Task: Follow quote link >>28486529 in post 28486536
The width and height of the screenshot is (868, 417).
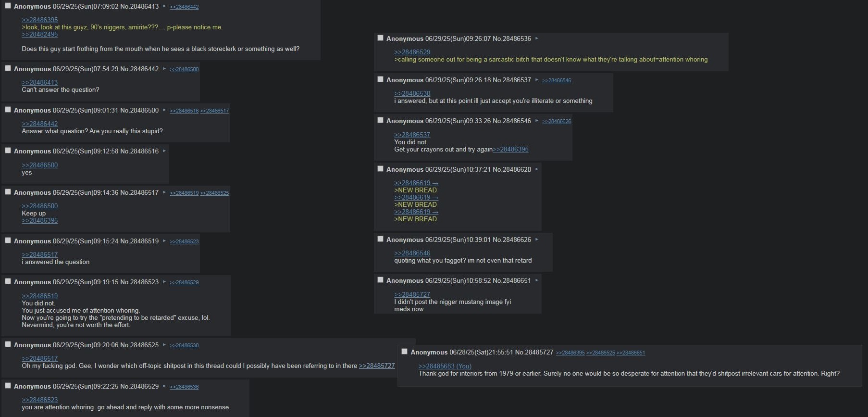Action: [412, 52]
